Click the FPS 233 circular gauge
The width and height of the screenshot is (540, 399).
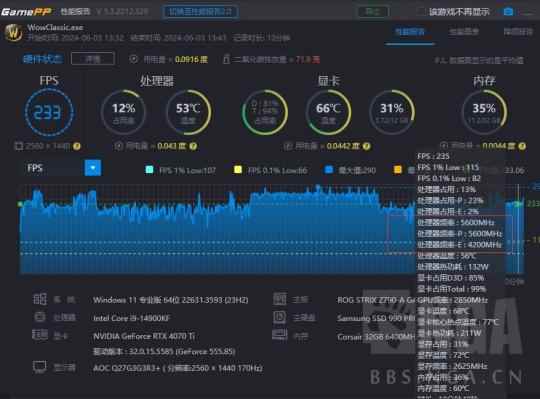[49, 112]
